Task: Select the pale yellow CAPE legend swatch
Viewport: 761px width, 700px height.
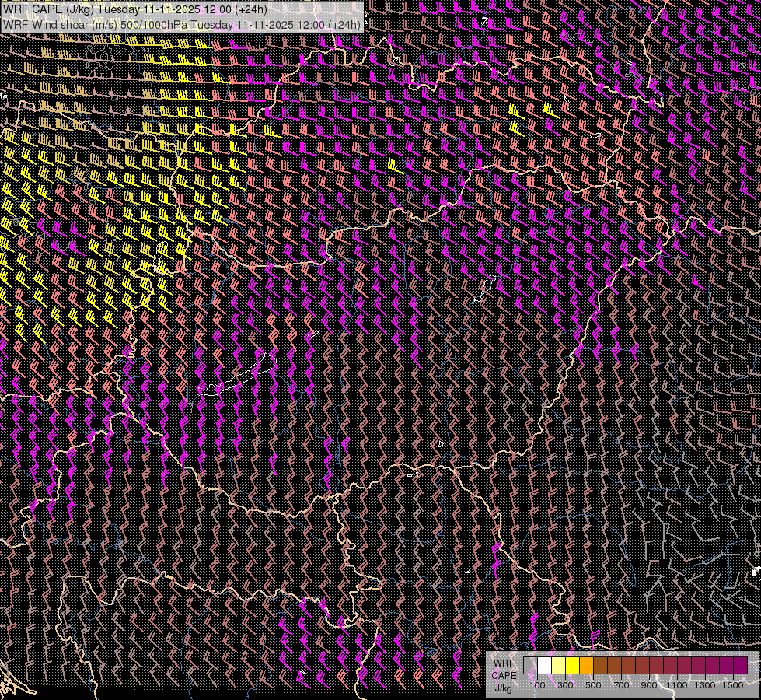Action: pos(559,665)
